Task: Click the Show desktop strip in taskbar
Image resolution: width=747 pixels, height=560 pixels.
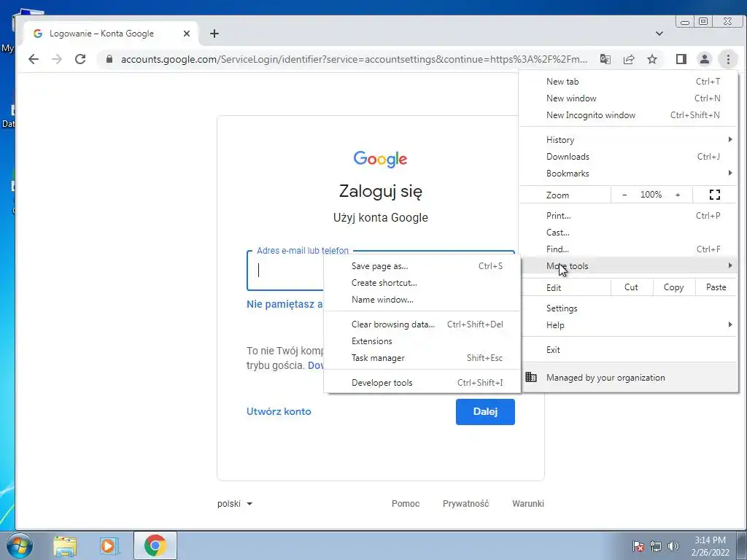Action: pos(743,545)
